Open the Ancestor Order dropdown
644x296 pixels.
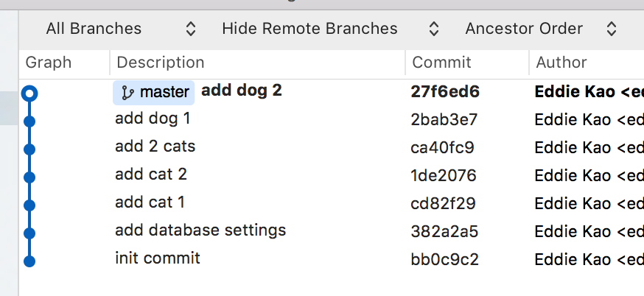point(541,29)
